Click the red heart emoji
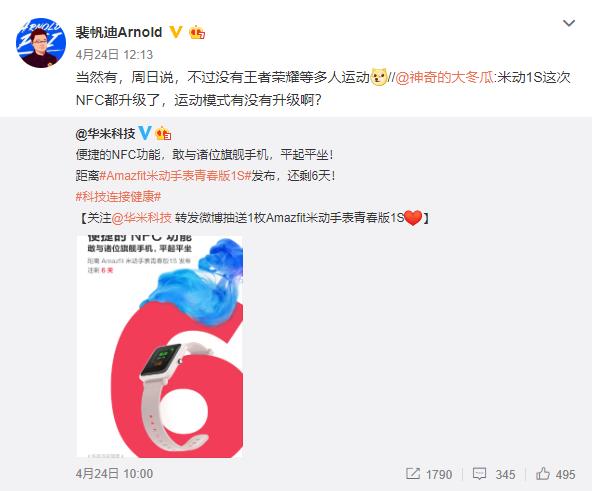The width and height of the screenshot is (592, 491). (x=413, y=218)
